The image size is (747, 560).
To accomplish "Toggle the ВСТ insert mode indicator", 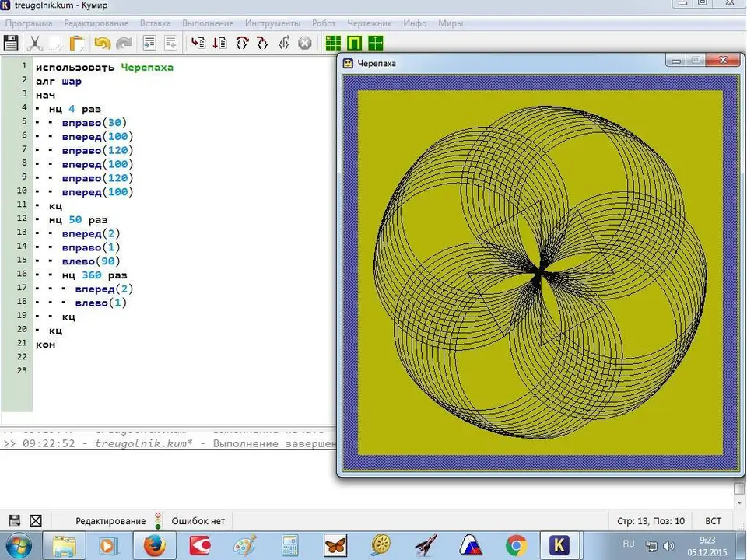I will [x=714, y=521].
